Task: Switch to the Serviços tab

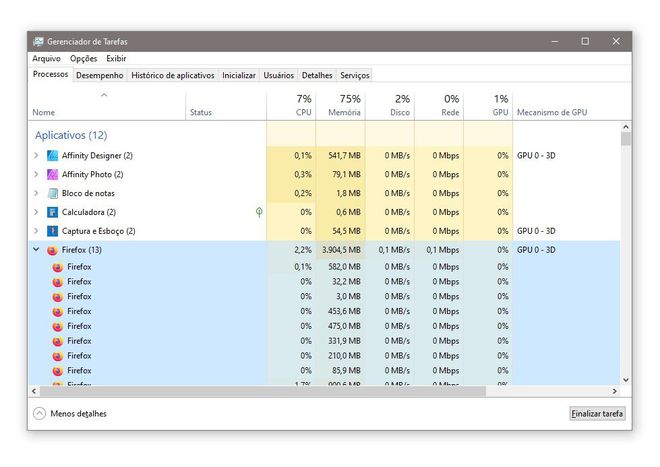Action: click(x=355, y=75)
